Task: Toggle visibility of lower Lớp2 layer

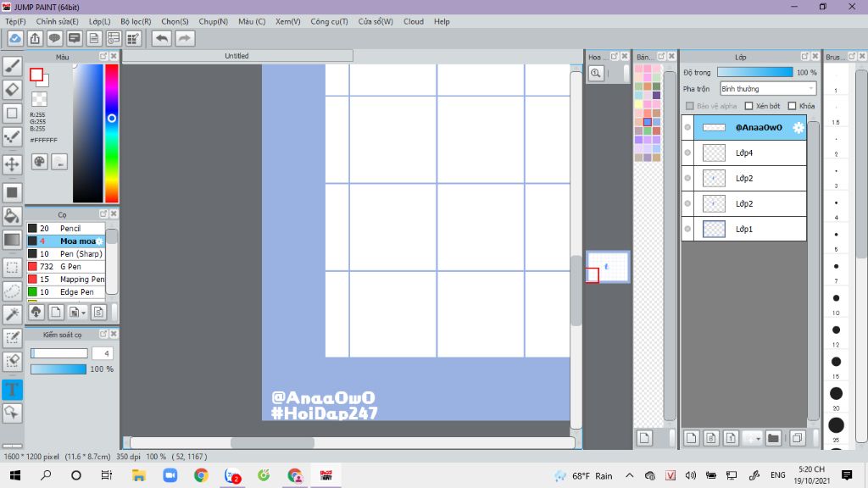Action: point(687,203)
